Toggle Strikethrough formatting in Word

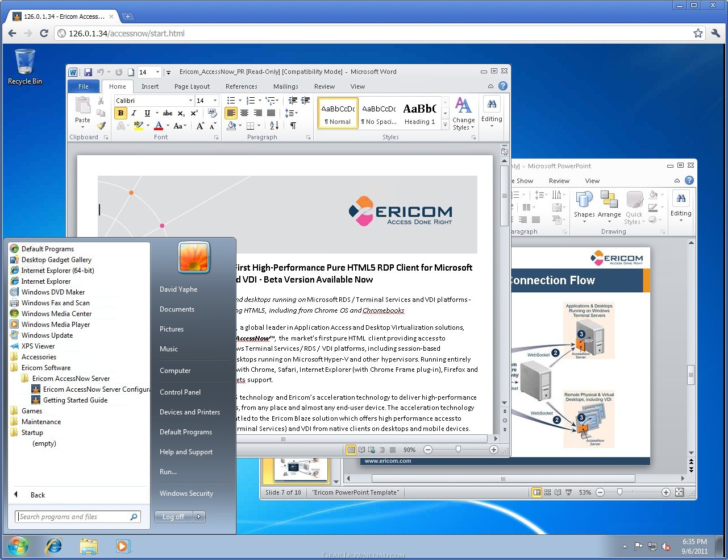tap(168, 113)
